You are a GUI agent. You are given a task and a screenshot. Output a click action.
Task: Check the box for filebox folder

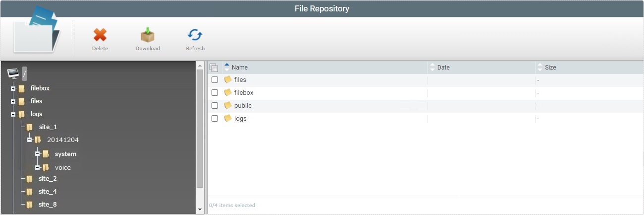(215, 92)
